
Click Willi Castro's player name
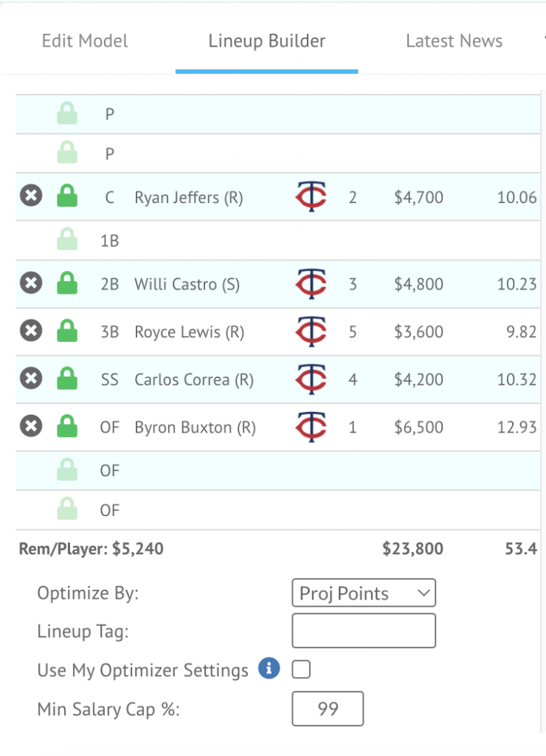pyautogui.click(x=187, y=284)
